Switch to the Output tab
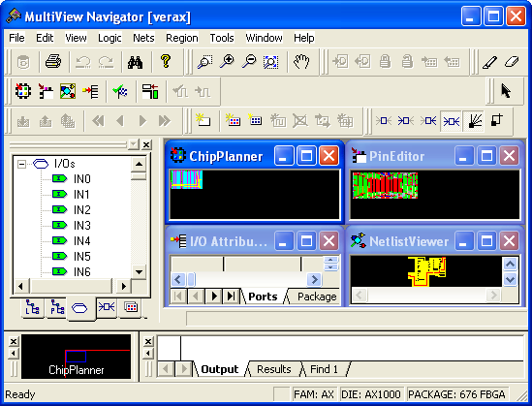This screenshot has width=532, height=406. click(x=220, y=369)
